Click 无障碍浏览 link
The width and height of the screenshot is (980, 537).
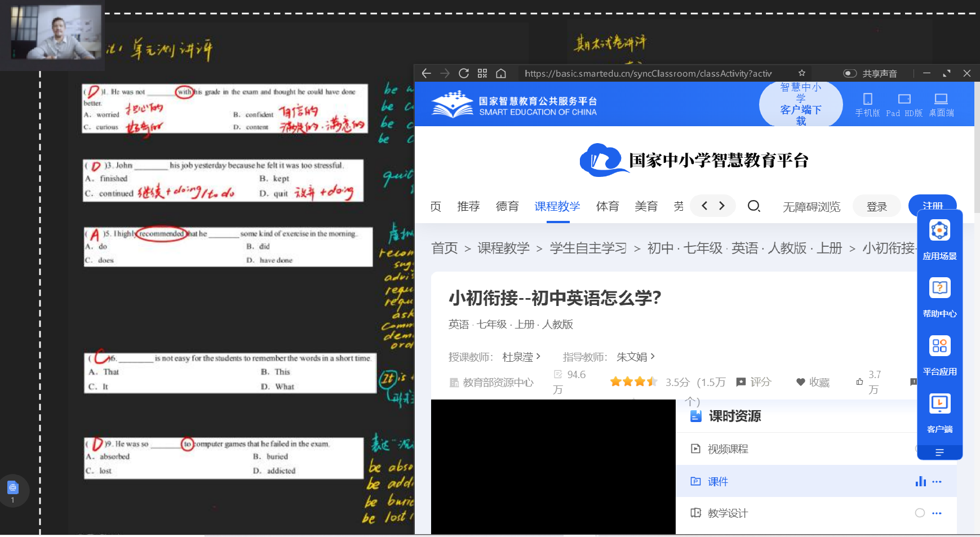click(x=812, y=207)
